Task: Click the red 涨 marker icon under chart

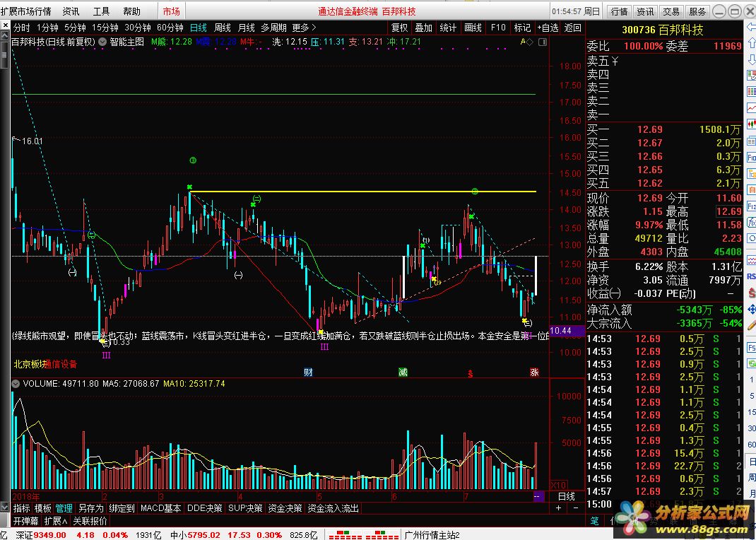Action: [x=534, y=372]
